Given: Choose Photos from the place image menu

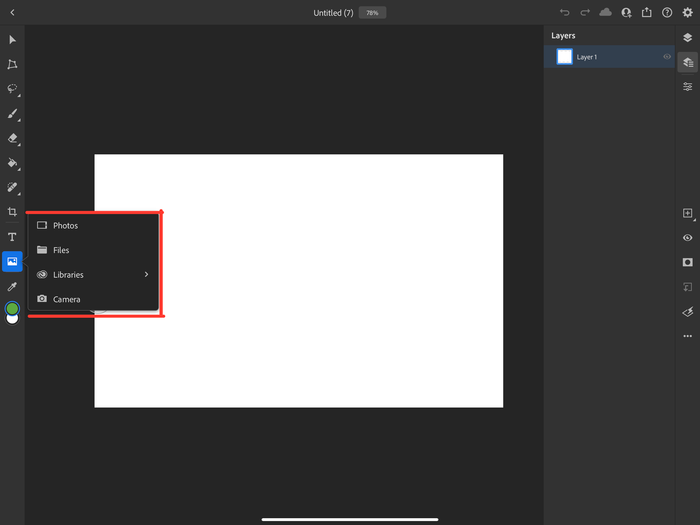Looking at the screenshot, I should pyautogui.click(x=65, y=226).
